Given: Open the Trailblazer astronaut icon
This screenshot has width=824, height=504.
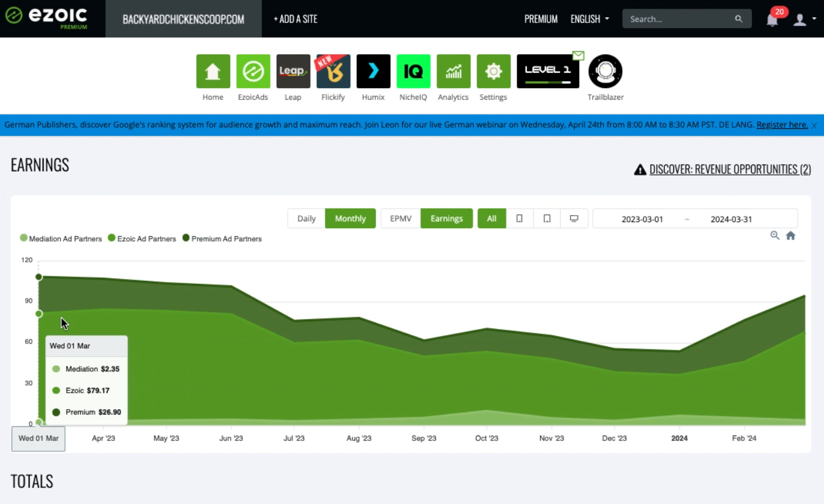Looking at the screenshot, I should 605,72.
